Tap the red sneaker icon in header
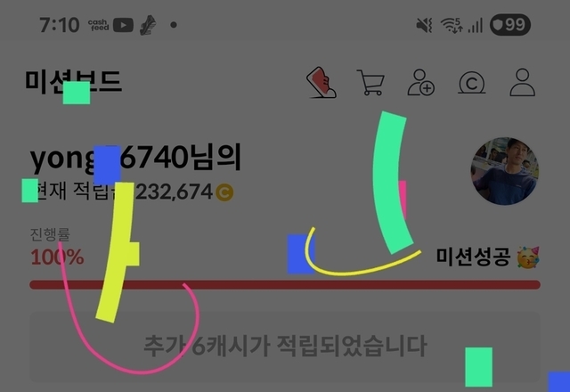The width and height of the screenshot is (570, 392). (x=322, y=83)
